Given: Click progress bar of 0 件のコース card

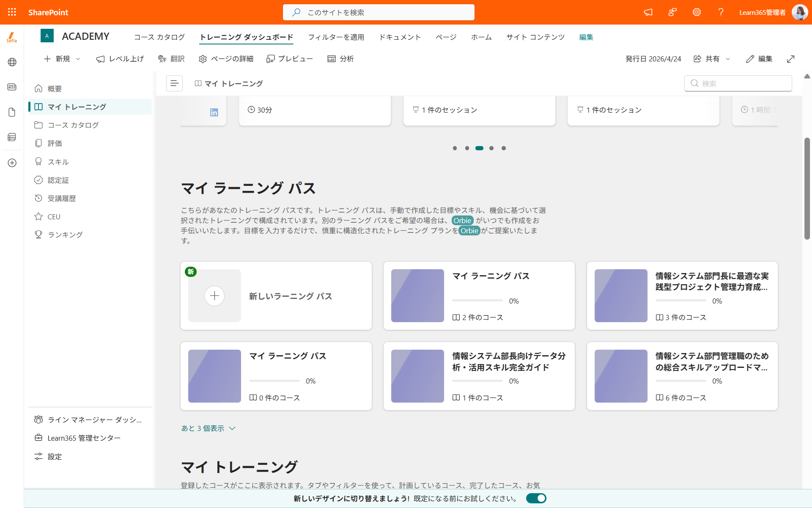Looking at the screenshot, I should tap(274, 381).
